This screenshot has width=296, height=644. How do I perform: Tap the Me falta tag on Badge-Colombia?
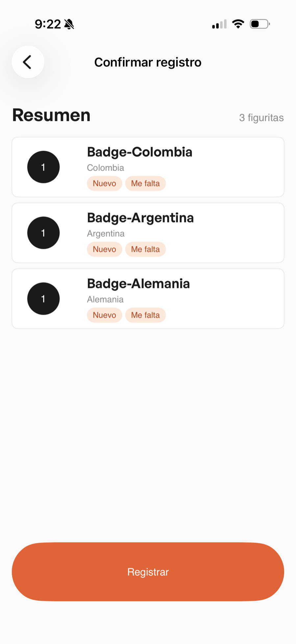145,183
